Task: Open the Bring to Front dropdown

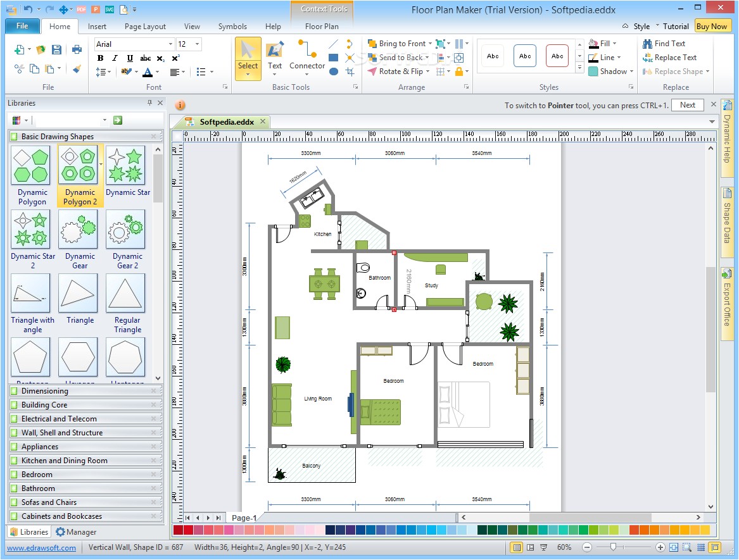Action: [x=431, y=44]
